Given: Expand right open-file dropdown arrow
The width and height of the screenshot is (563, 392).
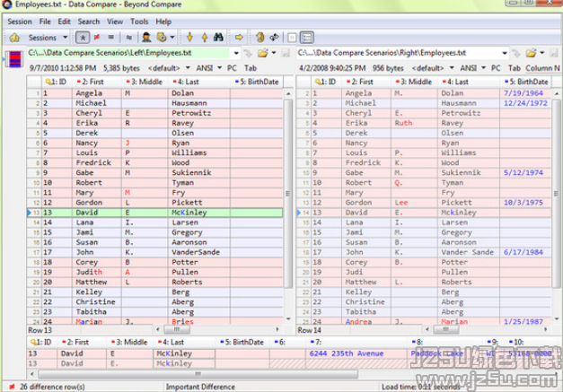Looking at the screenshot, I should coord(542,53).
